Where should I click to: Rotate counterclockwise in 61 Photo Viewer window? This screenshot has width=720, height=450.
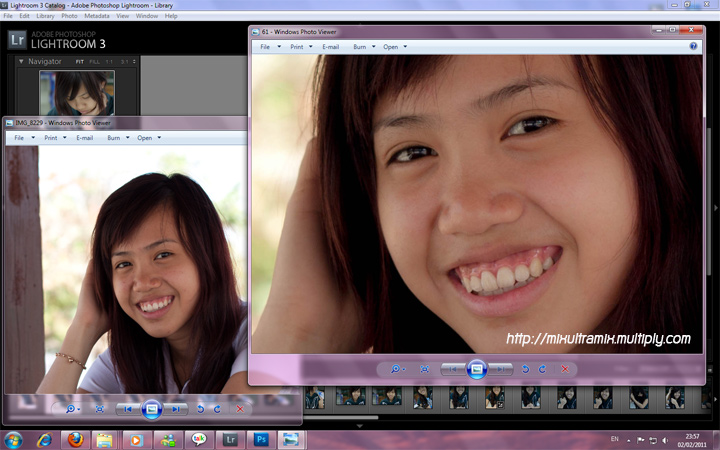pyautogui.click(x=526, y=369)
